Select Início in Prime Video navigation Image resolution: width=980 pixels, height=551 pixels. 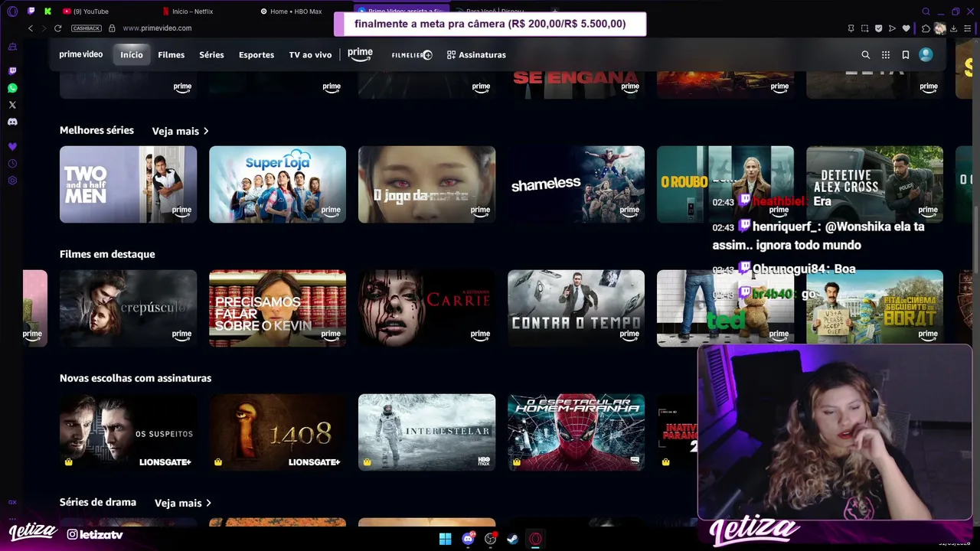[132, 55]
